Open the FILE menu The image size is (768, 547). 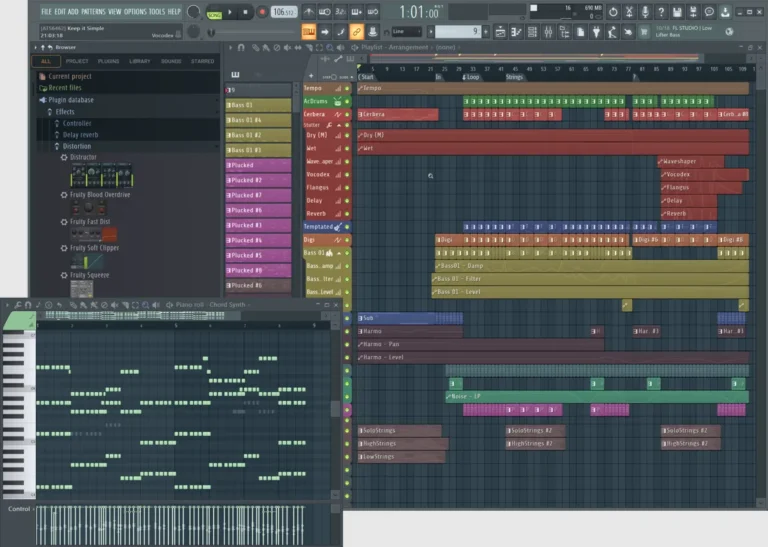tap(47, 11)
